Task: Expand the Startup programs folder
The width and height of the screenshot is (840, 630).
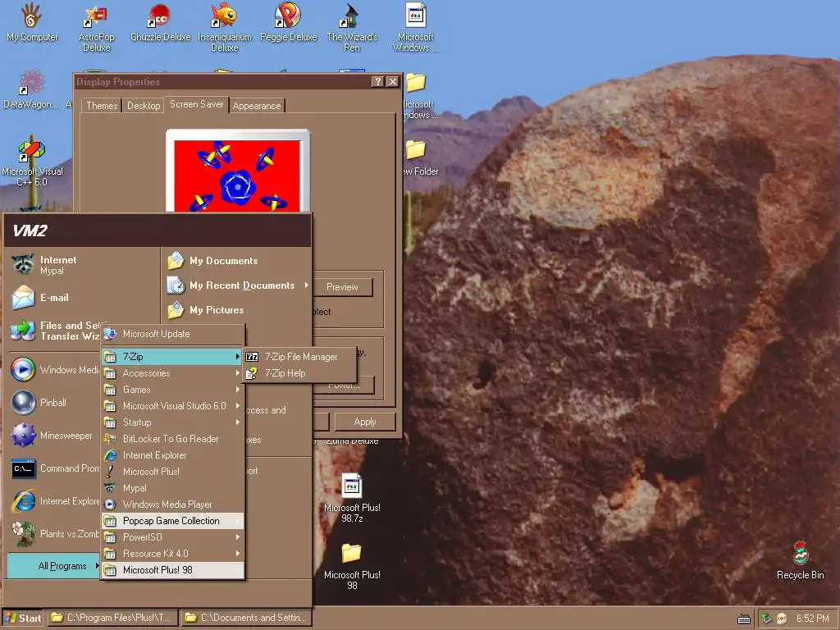Action: [x=172, y=422]
